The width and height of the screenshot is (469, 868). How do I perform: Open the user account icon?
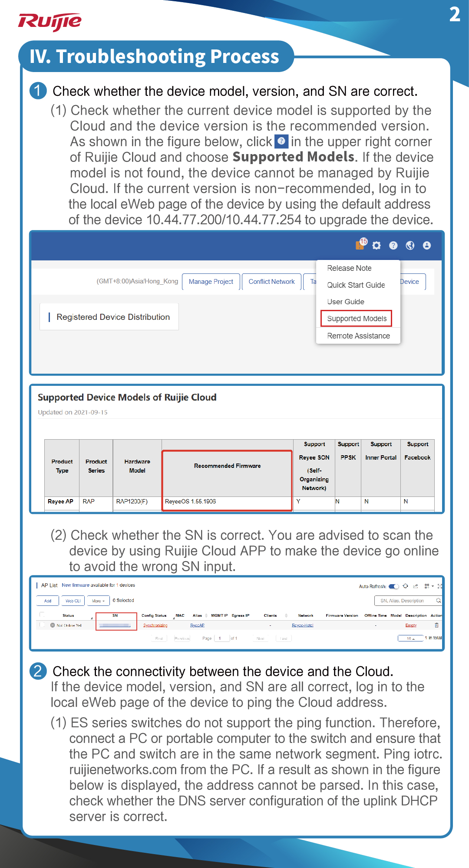click(427, 246)
